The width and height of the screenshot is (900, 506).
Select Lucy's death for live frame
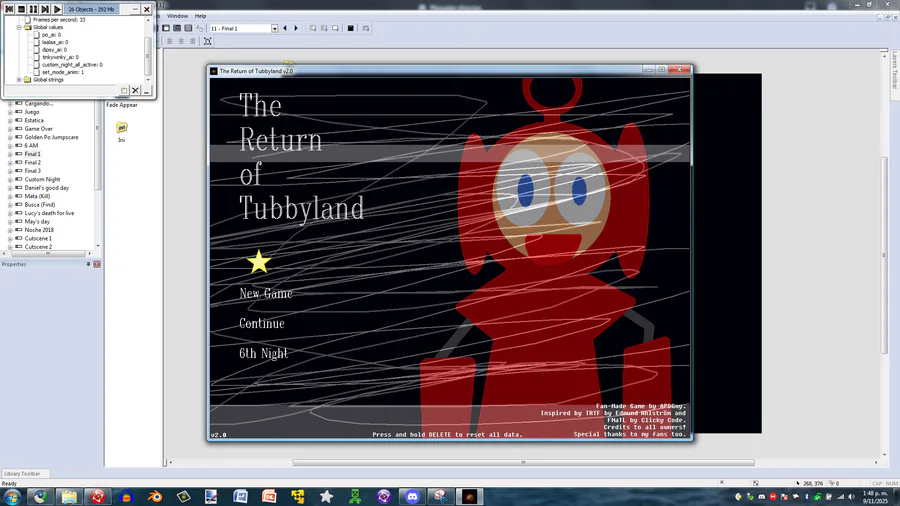(49, 213)
